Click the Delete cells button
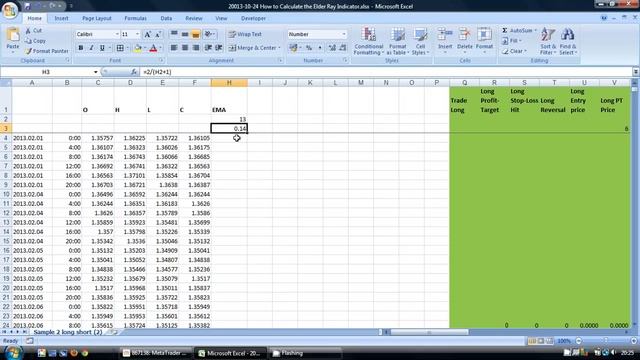The image size is (640, 360). [x=464, y=41]
